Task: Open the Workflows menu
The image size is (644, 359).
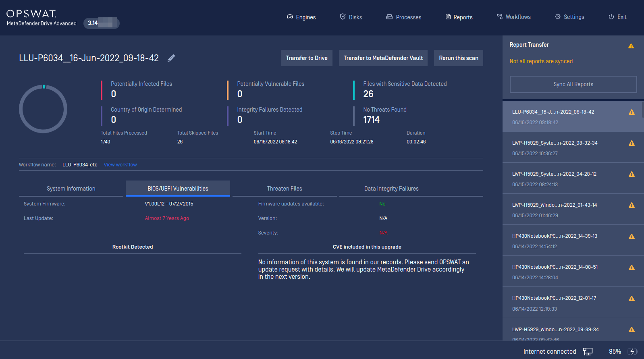Action: (x=514, y=17)
